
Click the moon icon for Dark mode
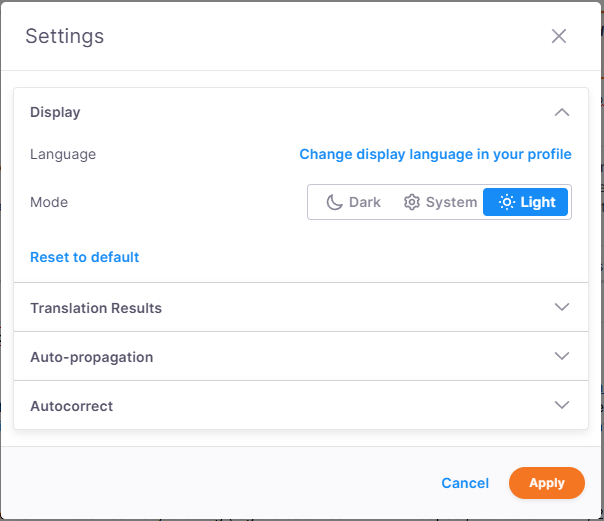point(335,202)
